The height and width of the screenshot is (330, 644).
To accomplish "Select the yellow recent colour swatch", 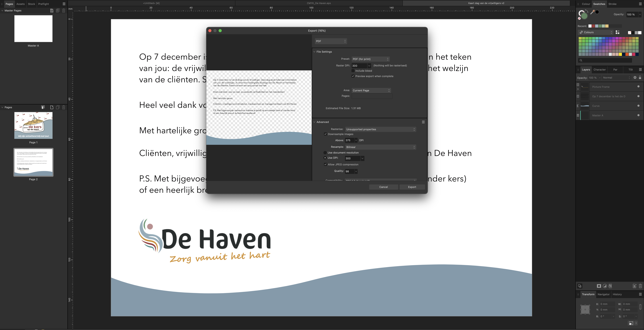I will [x=607, y=26].
